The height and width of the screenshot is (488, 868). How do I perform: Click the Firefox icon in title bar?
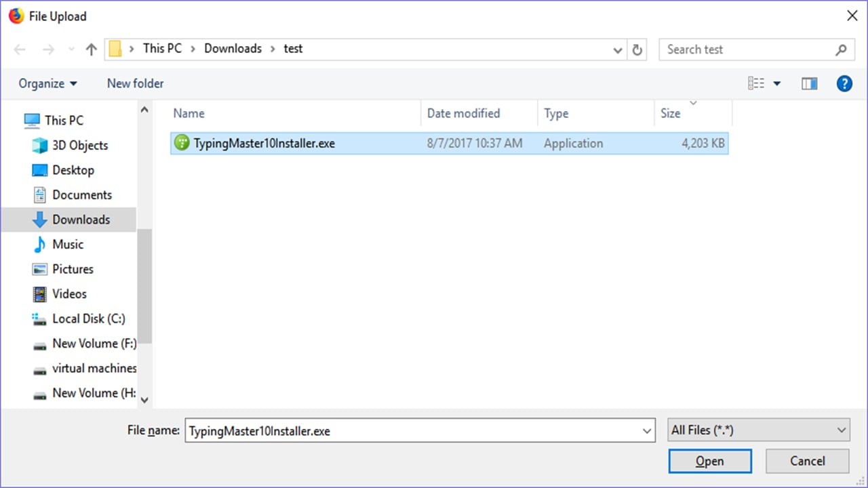pos(16,16)
